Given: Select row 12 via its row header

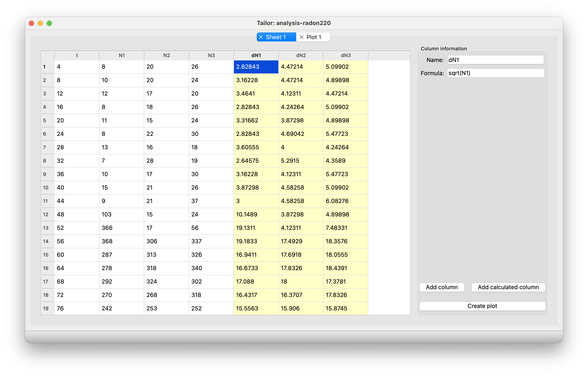Looking at the screenshot, I should point(45,214).
